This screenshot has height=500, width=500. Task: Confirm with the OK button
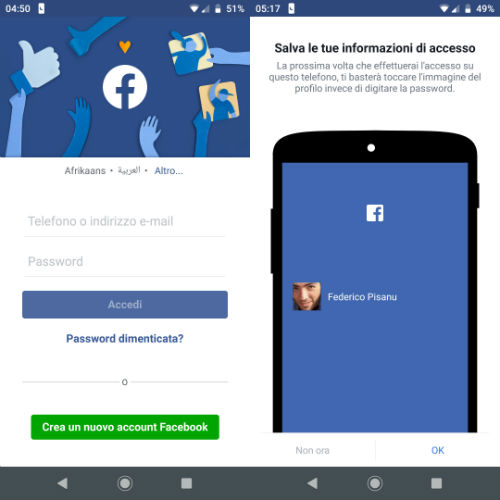tap(437, 450)
